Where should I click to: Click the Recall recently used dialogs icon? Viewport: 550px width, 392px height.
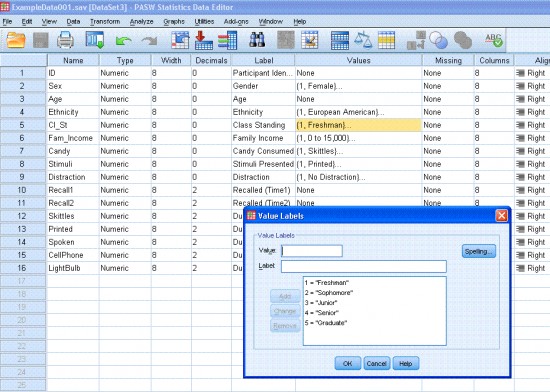tap(95, 40)
